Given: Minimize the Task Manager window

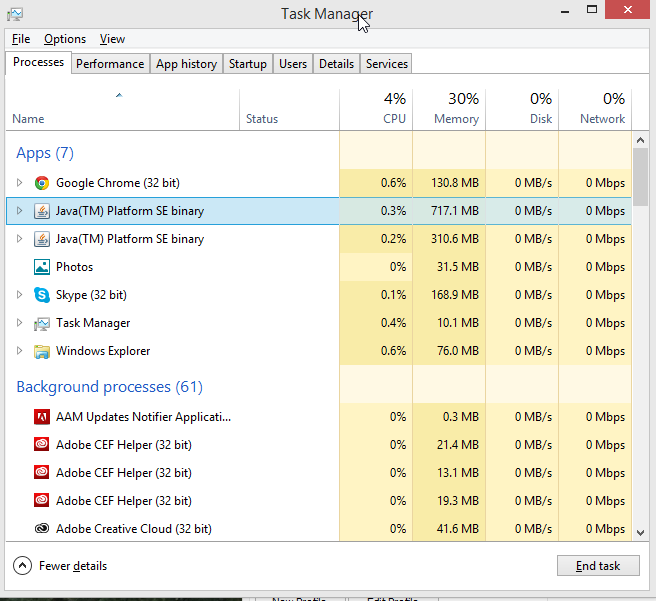Looking at the screenshot, I should click(565, 10).
